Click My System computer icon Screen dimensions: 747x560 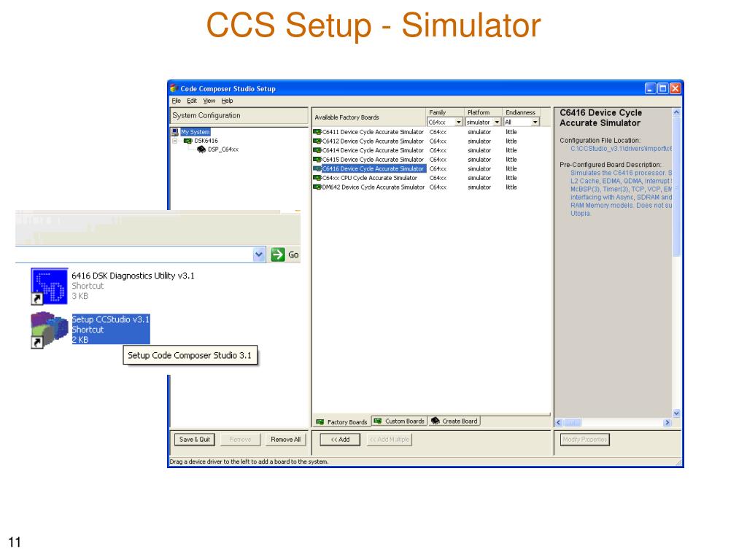(175, 132)
